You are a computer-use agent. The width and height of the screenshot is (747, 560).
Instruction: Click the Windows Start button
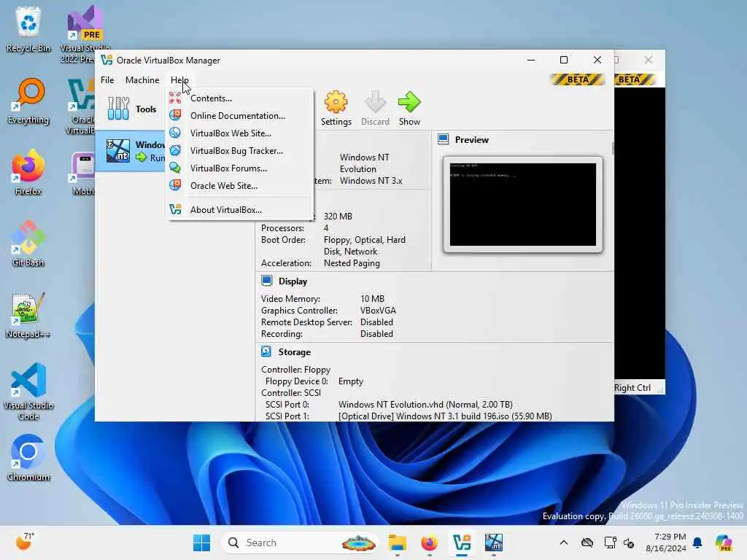pos(201,542)
